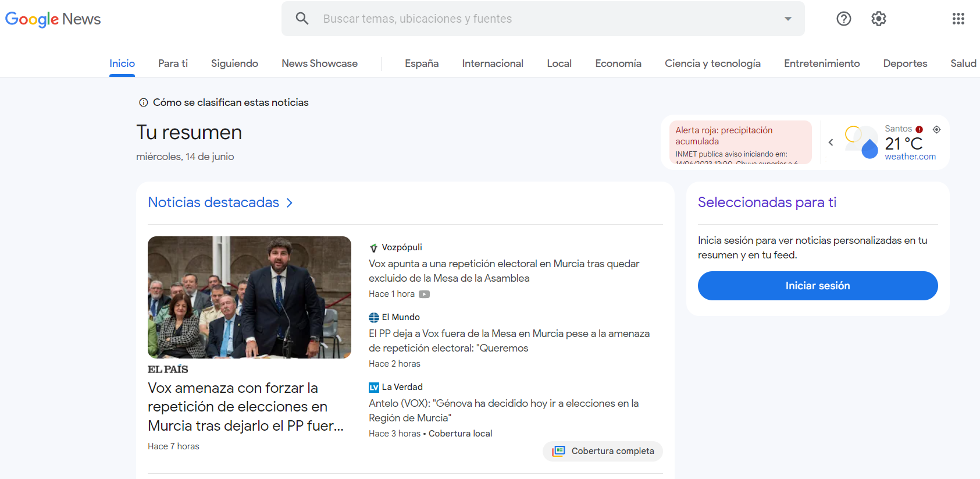Open the España section tab
This screenshot has width=980, height=479.
(422, 63)
